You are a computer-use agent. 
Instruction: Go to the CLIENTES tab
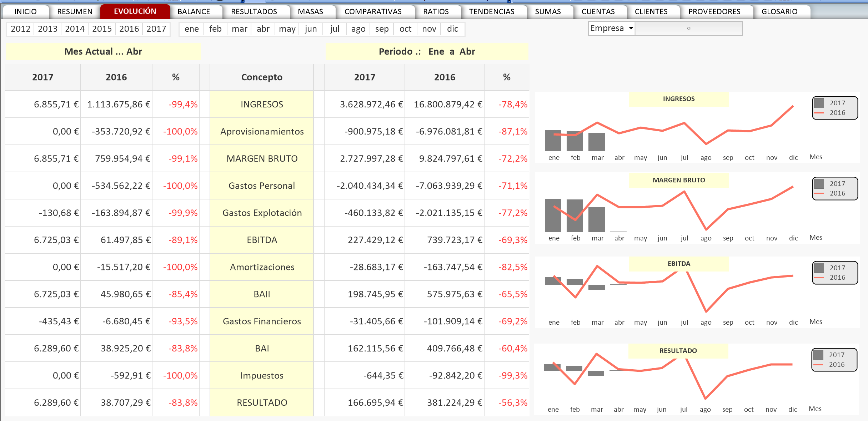tap(651, 11)
